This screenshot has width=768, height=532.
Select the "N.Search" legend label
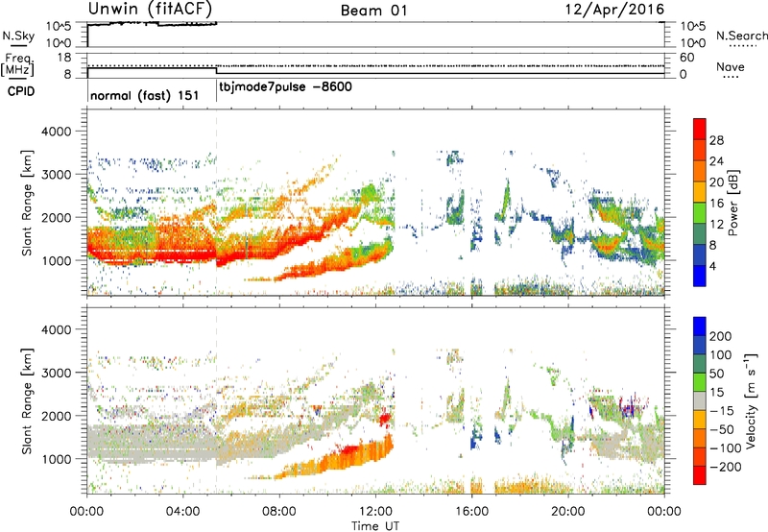click(741, 36)
